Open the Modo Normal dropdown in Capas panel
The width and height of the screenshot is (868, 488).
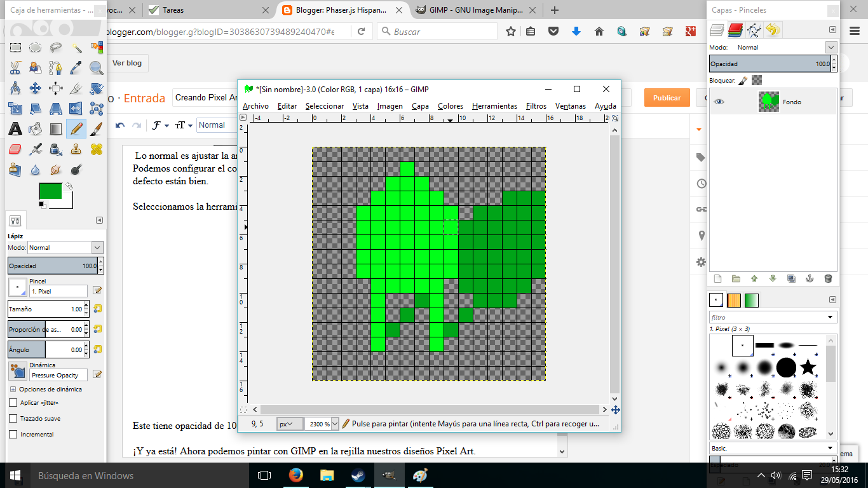[x=831, y=47]
